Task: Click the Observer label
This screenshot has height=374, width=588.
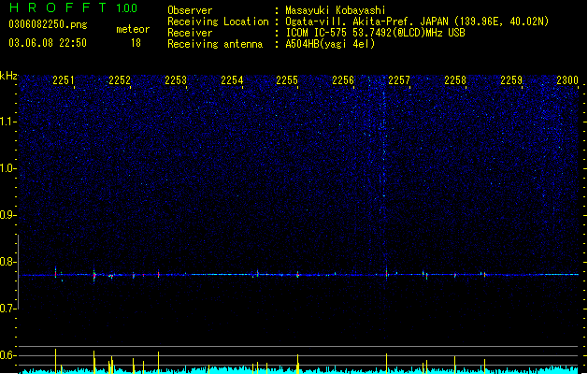Action: coord(190,10)
